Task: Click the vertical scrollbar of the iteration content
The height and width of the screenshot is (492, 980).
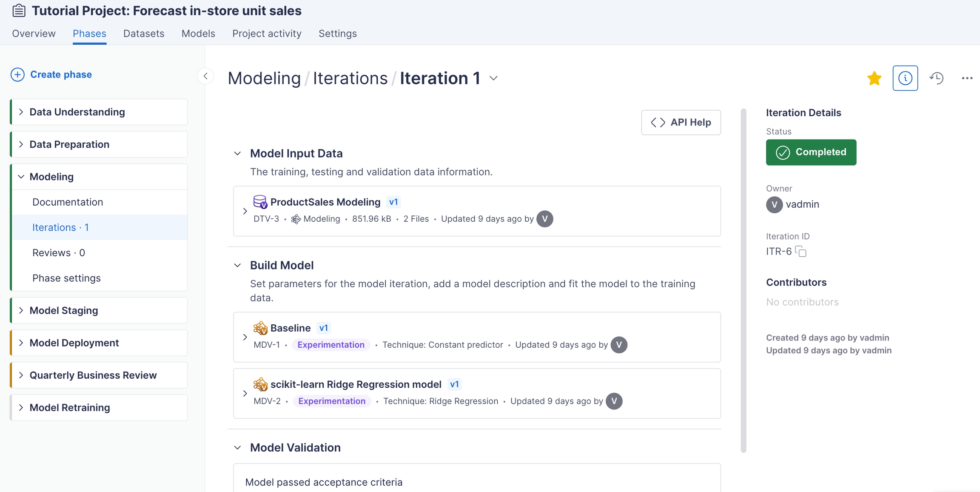Action: tap(743, 281)
